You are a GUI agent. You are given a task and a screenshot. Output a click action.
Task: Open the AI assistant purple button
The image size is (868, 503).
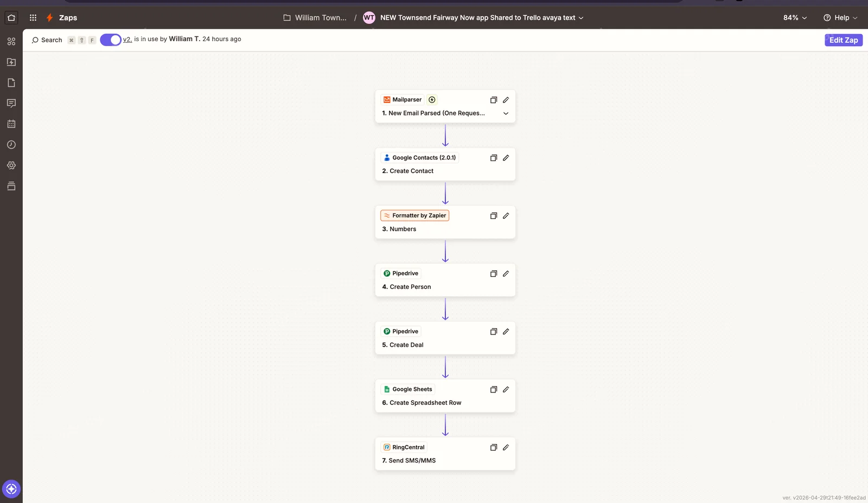(11, 489)
